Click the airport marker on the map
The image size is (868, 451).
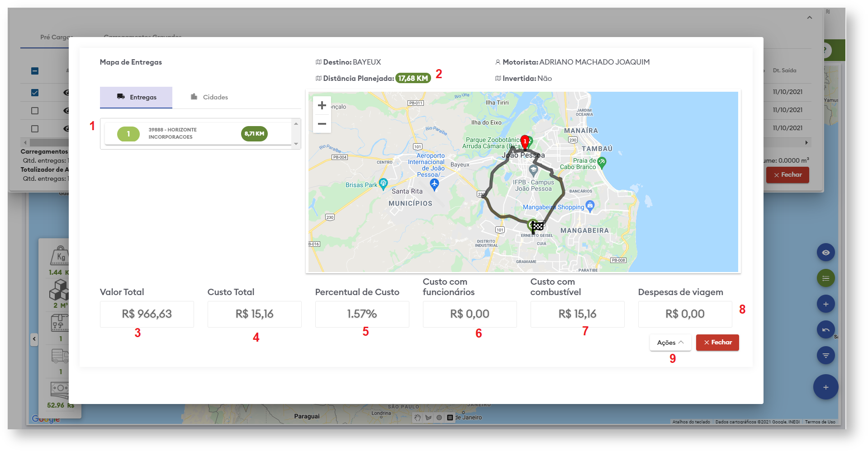[434, 183]
